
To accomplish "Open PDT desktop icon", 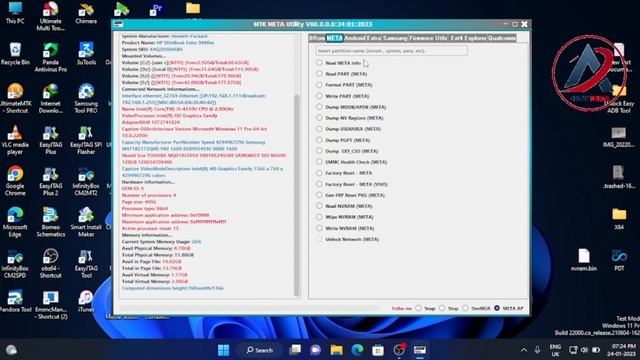I will coord(619,260).
